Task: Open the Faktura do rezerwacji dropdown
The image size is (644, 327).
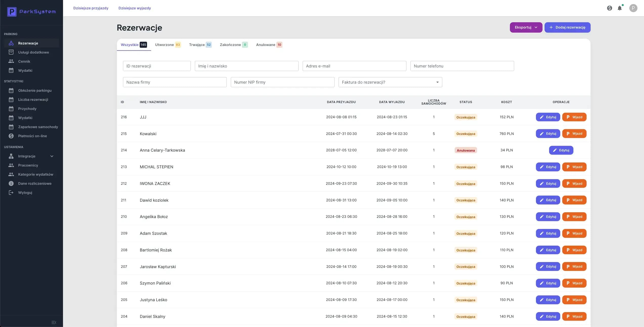Action: (x=390, y=82)
